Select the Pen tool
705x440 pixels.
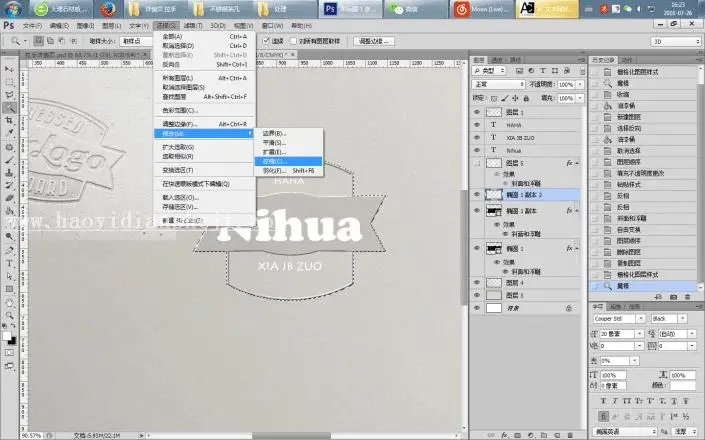(9, 250)
